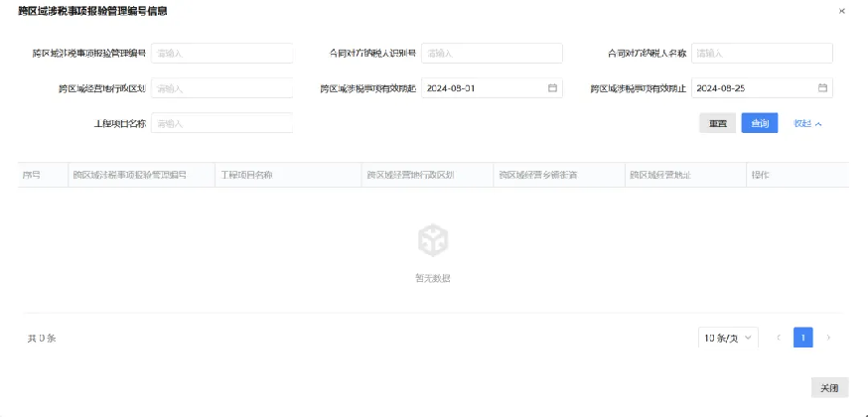Screen dimensions: 868x417
Task: Click the 合同对方纳税人名称 input field
Action: point(762,54)
